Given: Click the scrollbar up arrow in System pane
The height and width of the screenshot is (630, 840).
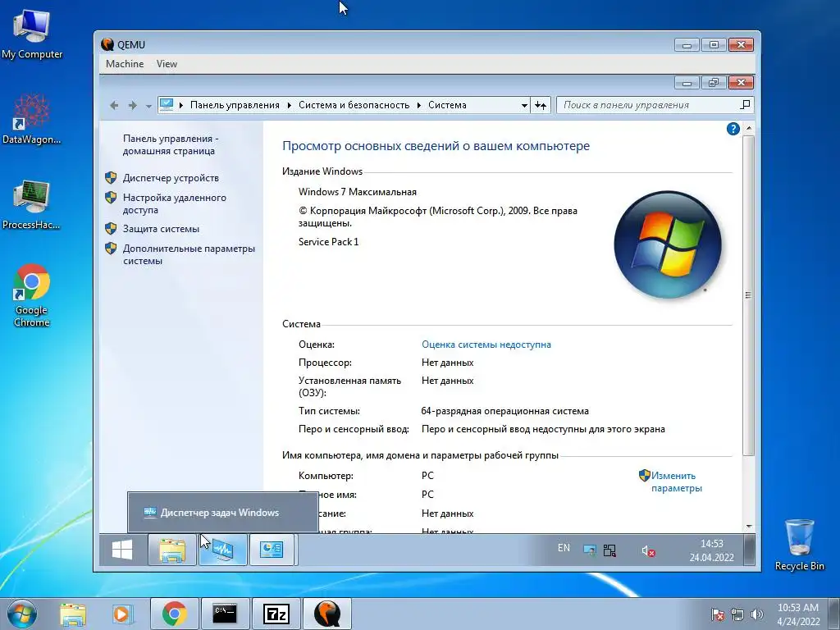Looking at the screenshot, I should point(748,129).
